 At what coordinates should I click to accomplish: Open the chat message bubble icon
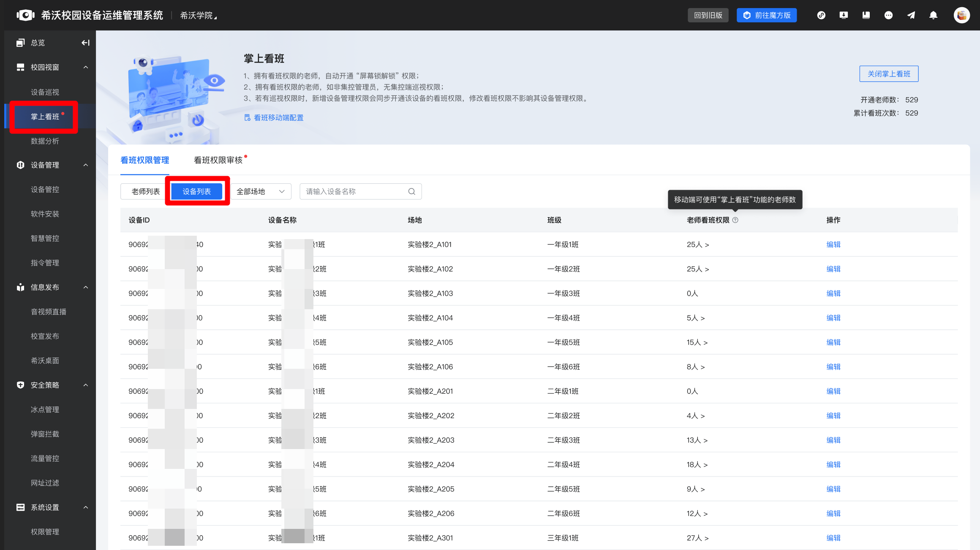[x=888, y=15]
